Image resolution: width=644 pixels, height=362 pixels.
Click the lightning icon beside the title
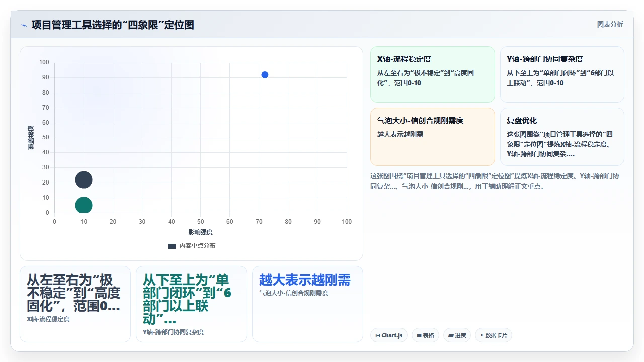point(24,25)
